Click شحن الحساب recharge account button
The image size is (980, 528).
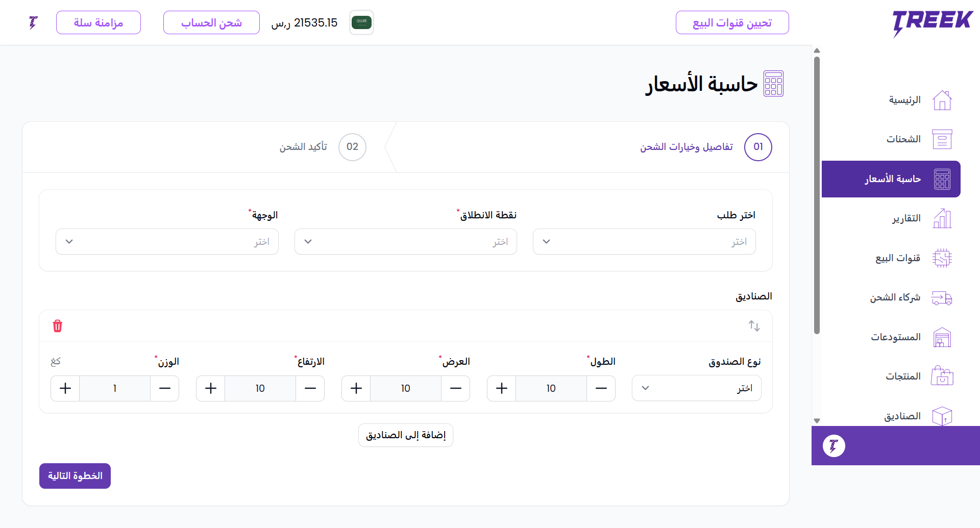tap(211, 23)
